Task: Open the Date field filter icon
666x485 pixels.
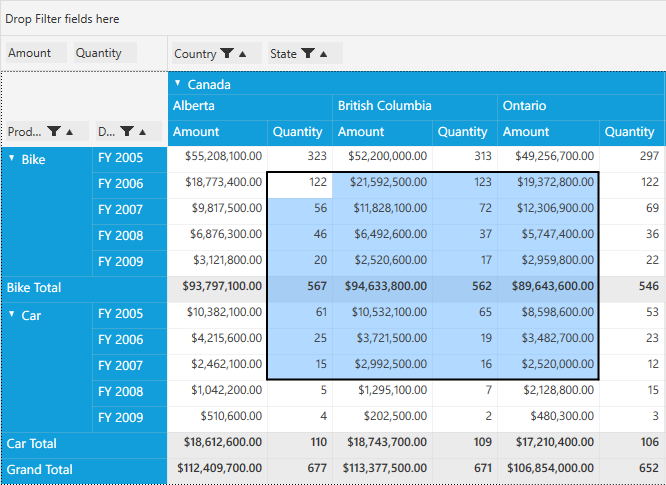Action: (x=128, y=132)
